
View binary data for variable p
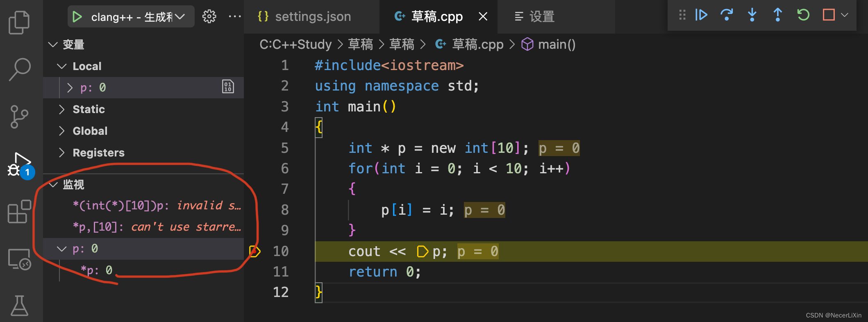228,87
